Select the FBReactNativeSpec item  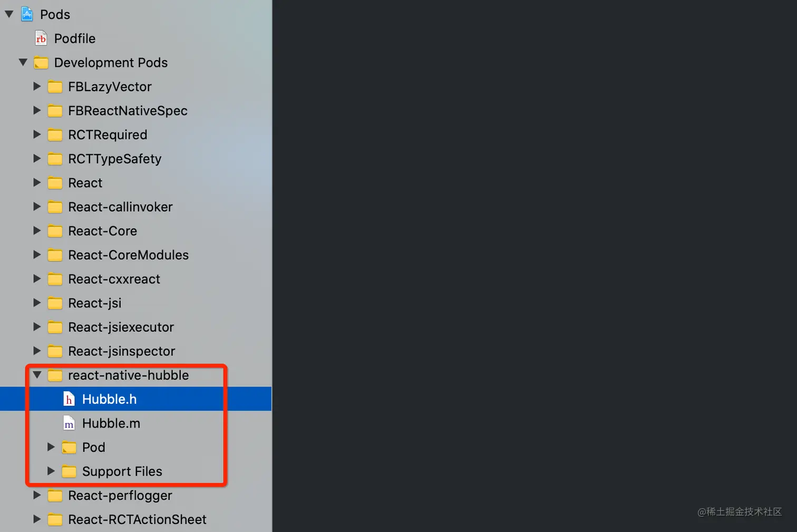tap(128, 111)
